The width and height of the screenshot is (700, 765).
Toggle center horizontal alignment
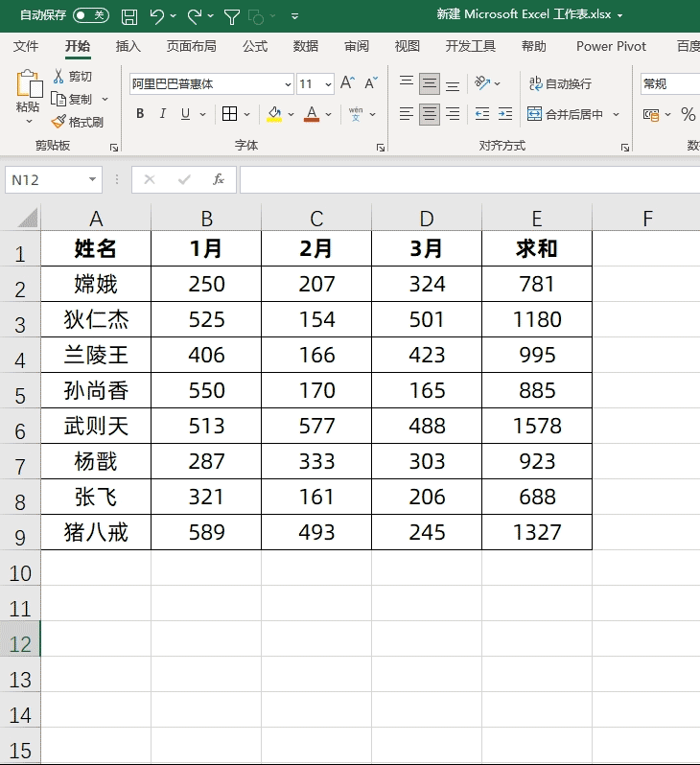pos(429,114)
